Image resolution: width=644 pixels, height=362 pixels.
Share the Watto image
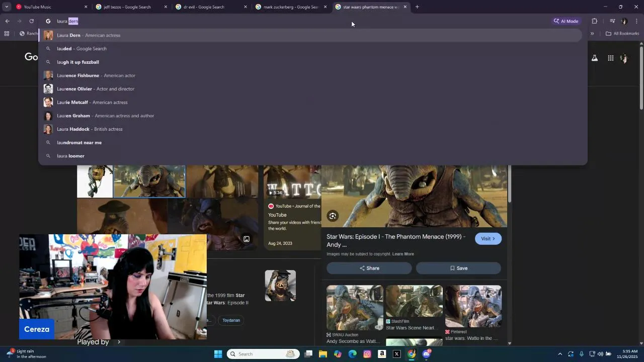click(369, 268)
